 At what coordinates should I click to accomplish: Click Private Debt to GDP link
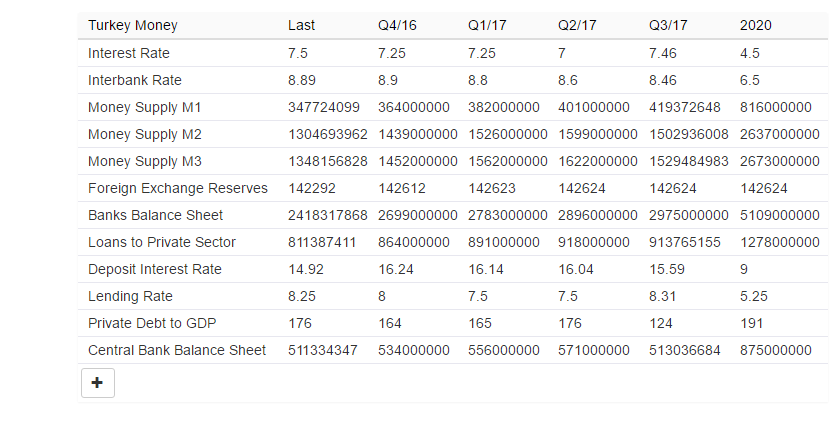click(152, 323)
